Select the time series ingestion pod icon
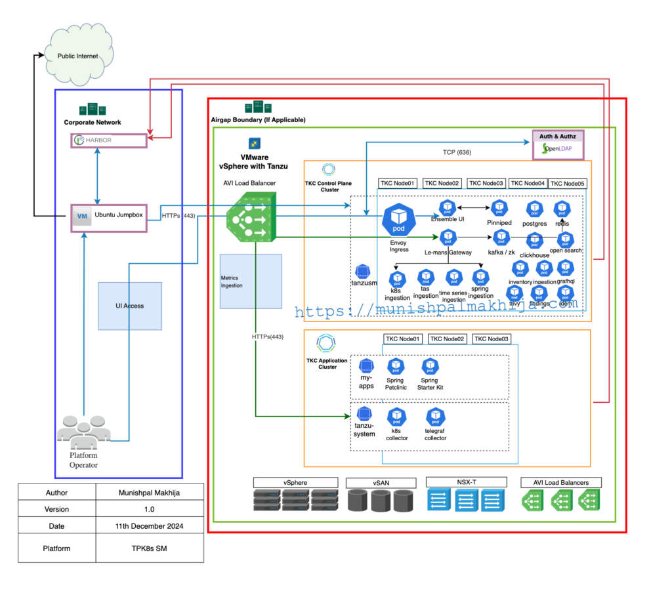The height and width of the screenshot is (616, 672). pos(454,277)
